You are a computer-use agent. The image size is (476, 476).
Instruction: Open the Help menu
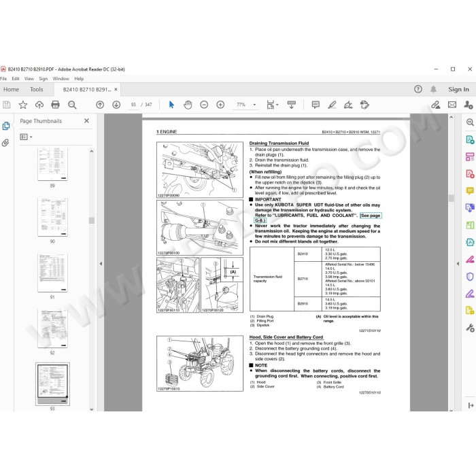point(79,79)
